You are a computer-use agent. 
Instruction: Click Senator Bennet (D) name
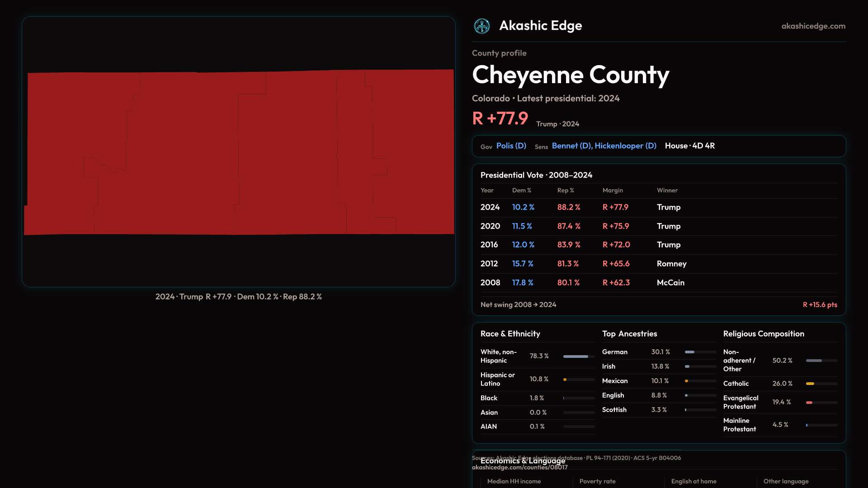571,146
